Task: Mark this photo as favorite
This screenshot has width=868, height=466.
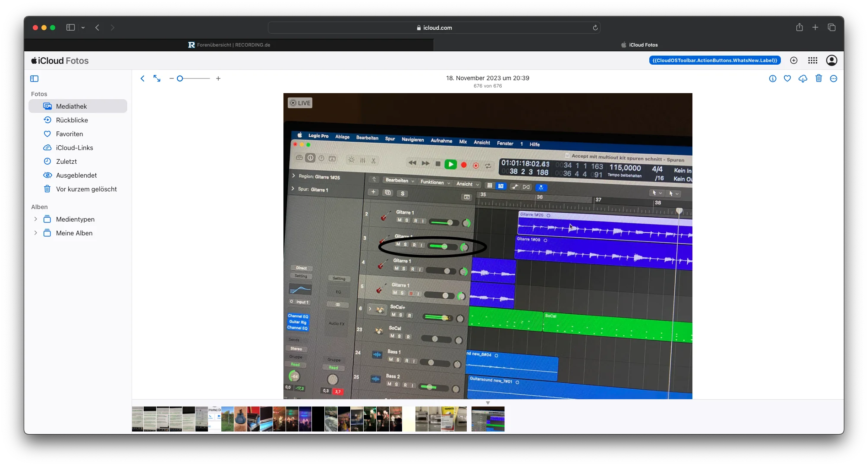Action: (x=787, y=78)
